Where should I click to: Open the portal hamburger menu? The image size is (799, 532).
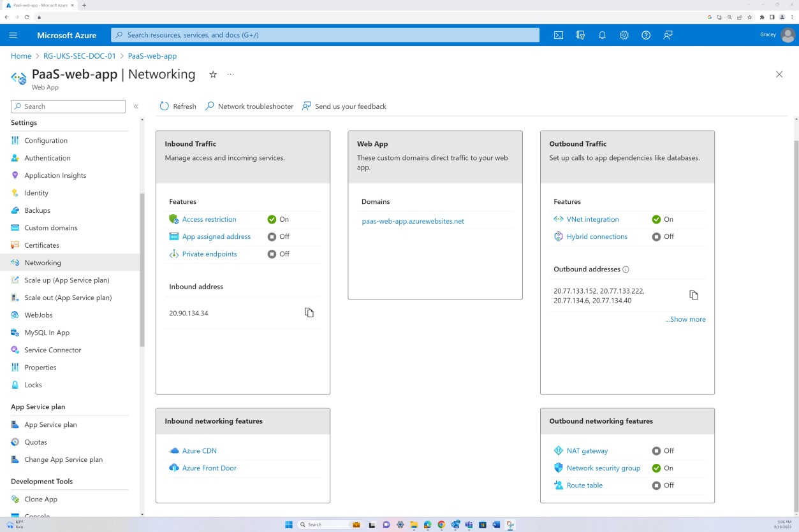tap(13, 35)
